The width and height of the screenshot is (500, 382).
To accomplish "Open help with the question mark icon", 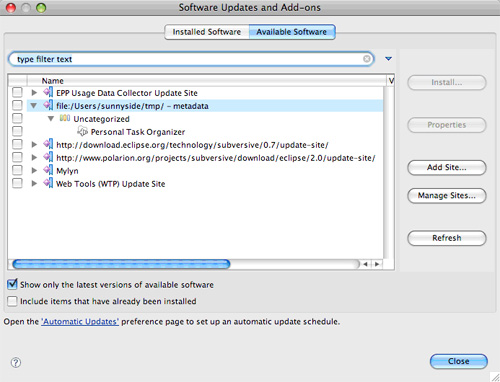I will click(16, 362).
